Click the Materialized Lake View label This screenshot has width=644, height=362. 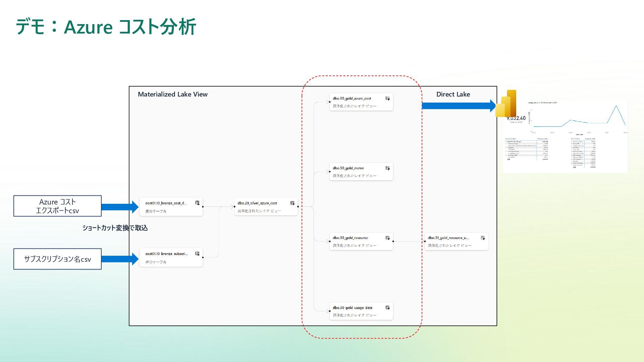(x=173, y=94)
